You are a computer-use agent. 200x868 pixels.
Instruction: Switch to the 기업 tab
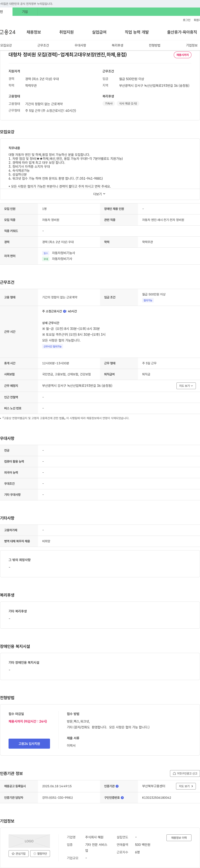click(x=25, y=12)
